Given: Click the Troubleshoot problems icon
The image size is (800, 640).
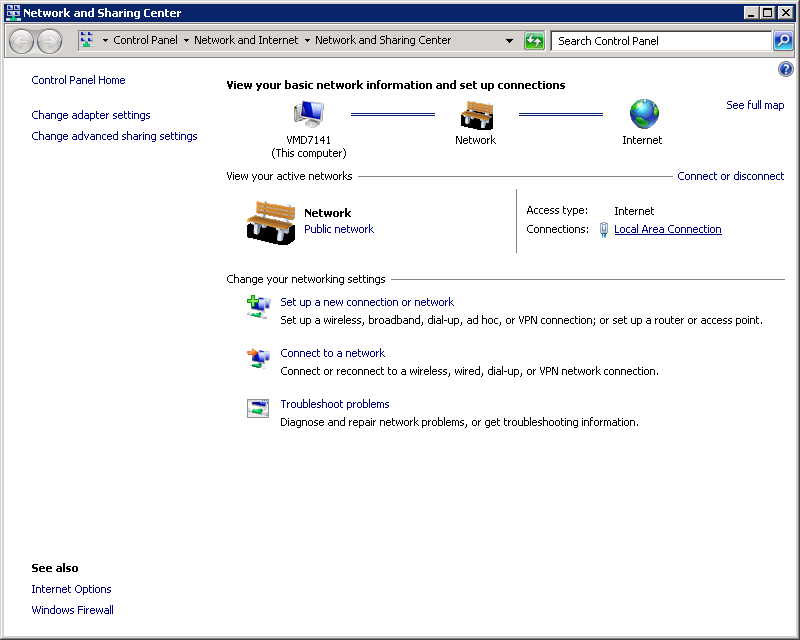Looking at the screenshot, I should coord(258,408).
